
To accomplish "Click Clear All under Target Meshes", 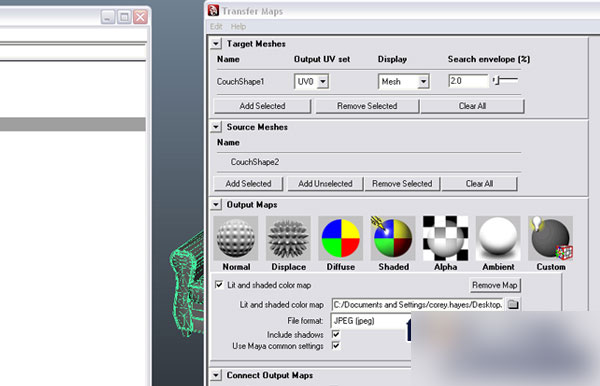I will [472, 106].
